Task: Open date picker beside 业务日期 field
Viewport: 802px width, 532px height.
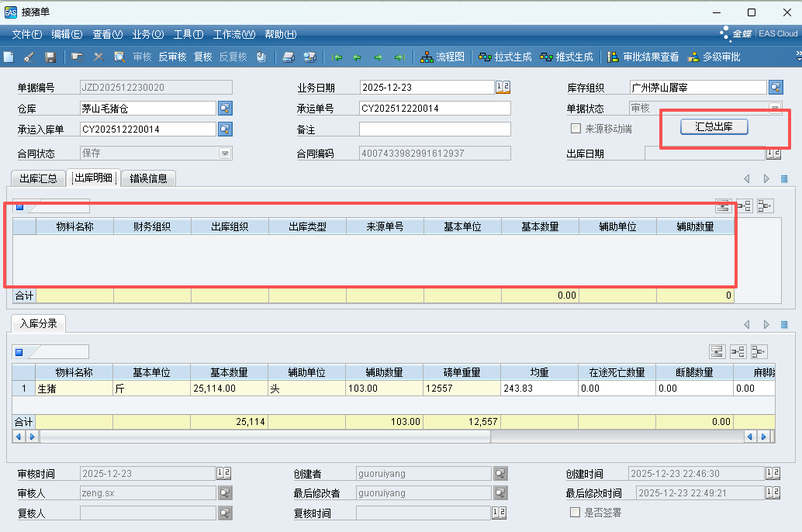Action: 503,87
